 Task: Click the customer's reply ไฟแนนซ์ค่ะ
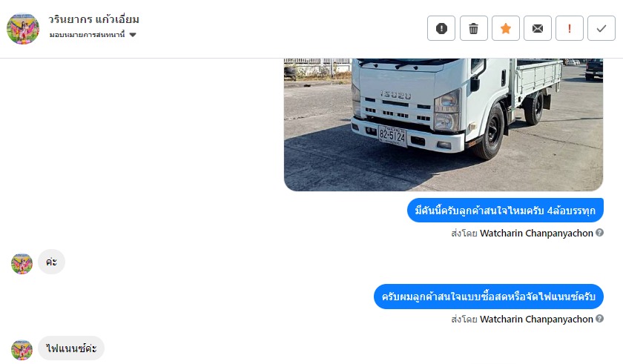71,348
